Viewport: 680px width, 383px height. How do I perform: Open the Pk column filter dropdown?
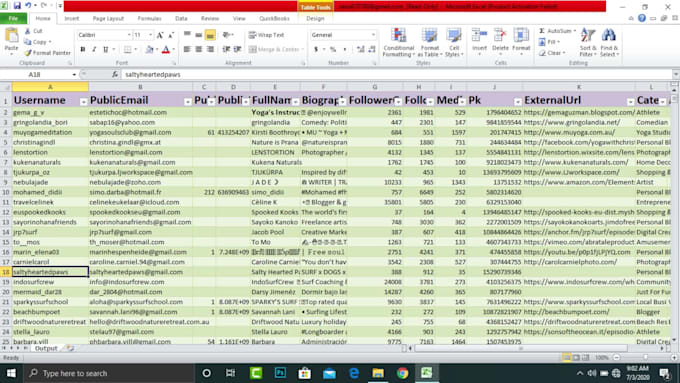click(x=517, y=101)
